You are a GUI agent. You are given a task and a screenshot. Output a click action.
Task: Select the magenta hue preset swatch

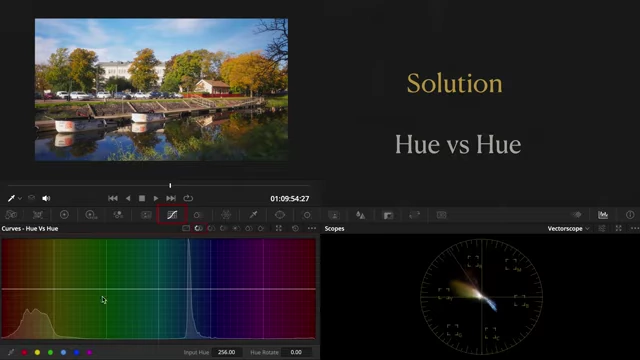click(x=90, y=352)
